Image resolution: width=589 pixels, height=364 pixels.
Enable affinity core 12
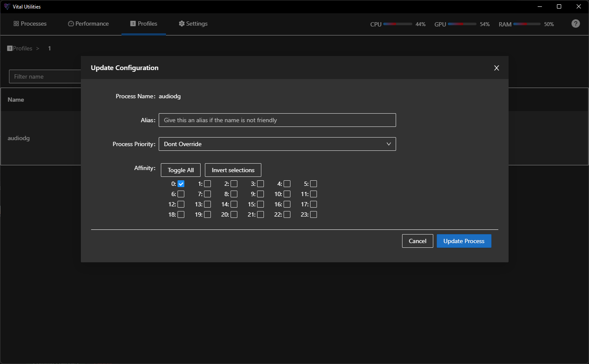[x=181, y=204]
